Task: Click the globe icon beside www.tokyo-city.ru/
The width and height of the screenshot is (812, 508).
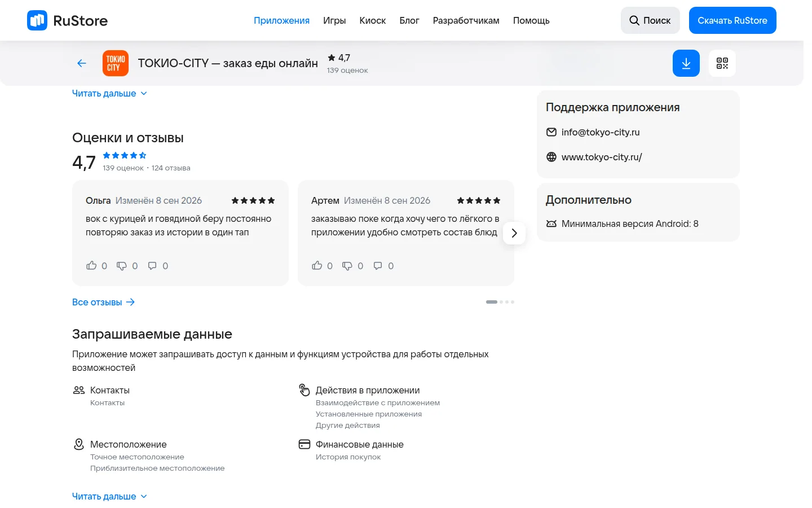Action: (x=551, y=157)
